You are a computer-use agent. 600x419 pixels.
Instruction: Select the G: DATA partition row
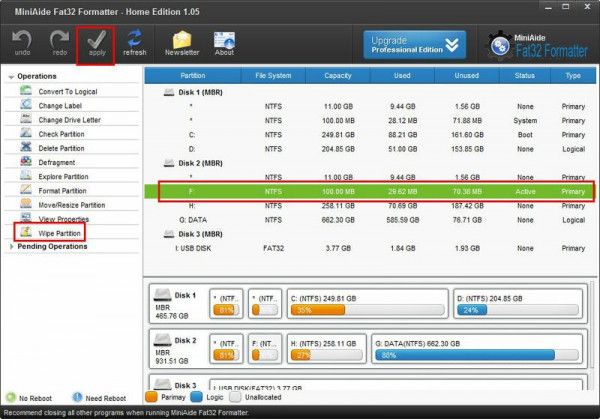tap(370, 220)
